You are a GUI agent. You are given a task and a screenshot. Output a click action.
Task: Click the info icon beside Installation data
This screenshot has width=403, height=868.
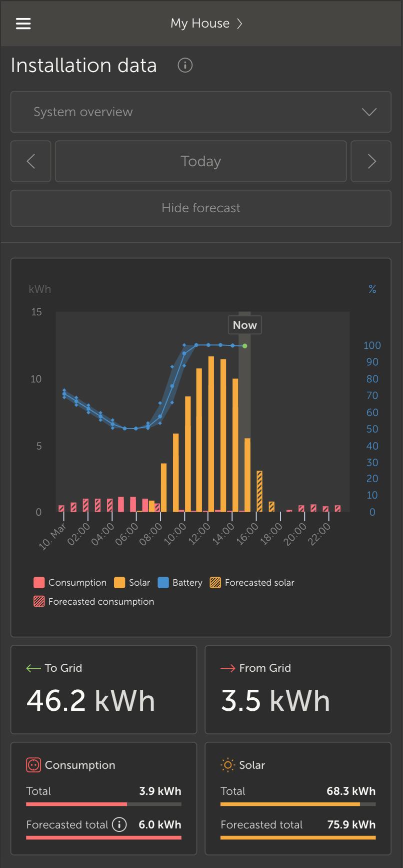[x=185, y=66]
